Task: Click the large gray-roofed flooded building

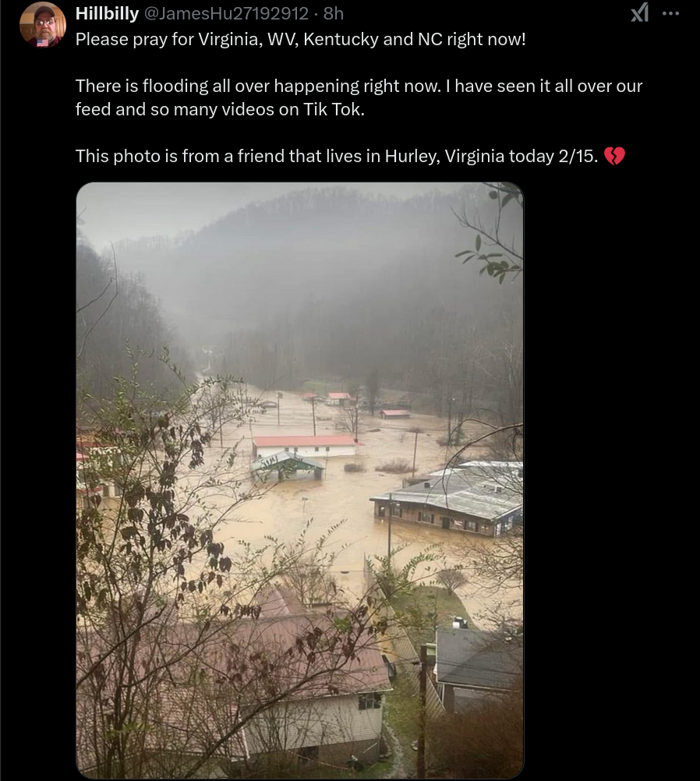Action: (448, 498)
